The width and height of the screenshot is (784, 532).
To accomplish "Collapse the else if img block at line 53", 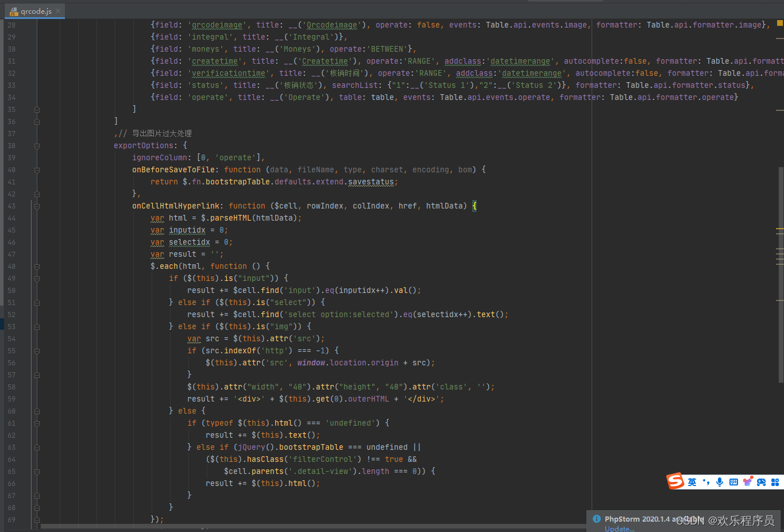I will [x=37, y=326].
